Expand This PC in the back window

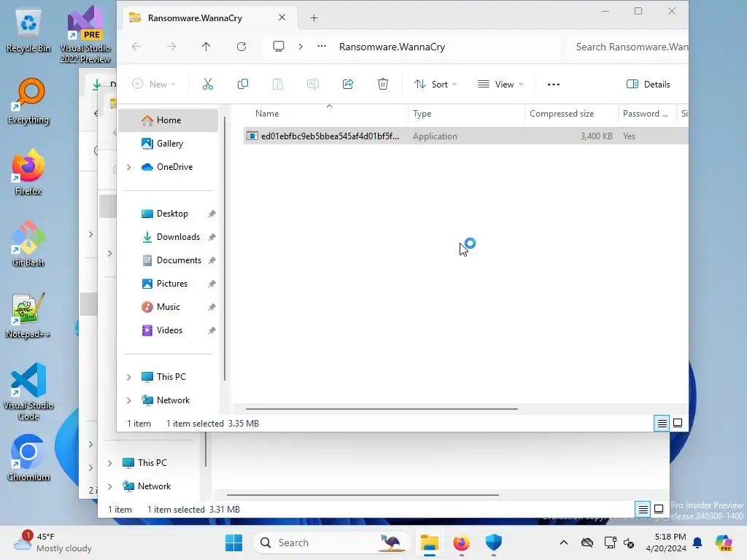click(x=109, y=463)
